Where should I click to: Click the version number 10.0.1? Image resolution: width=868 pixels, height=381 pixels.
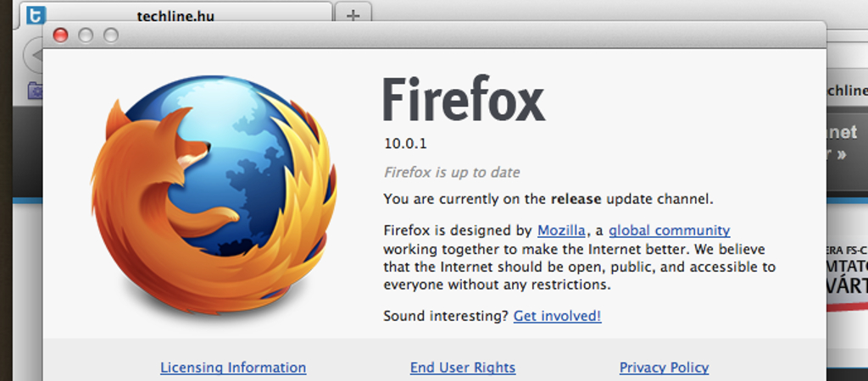point(405,144)
